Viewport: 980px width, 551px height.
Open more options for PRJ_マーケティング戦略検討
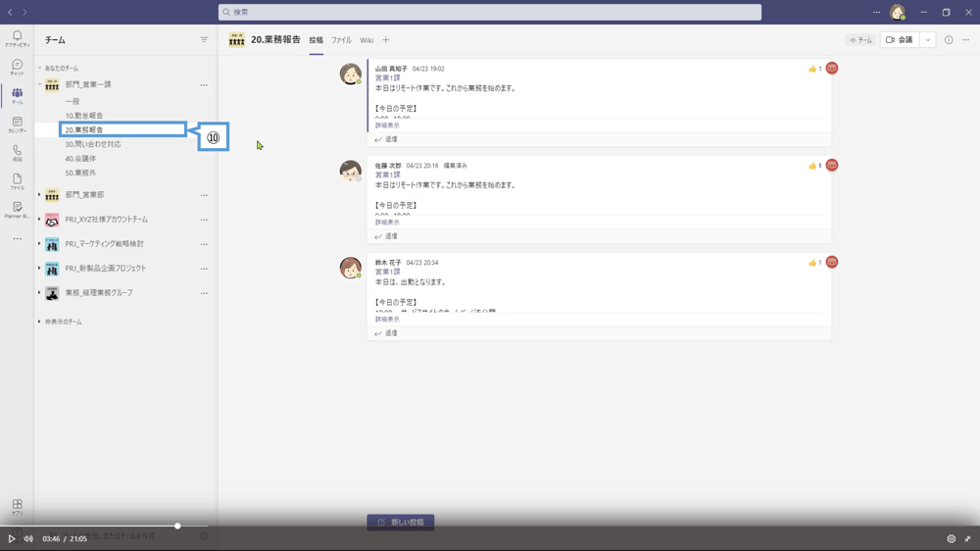click(204, 244)
